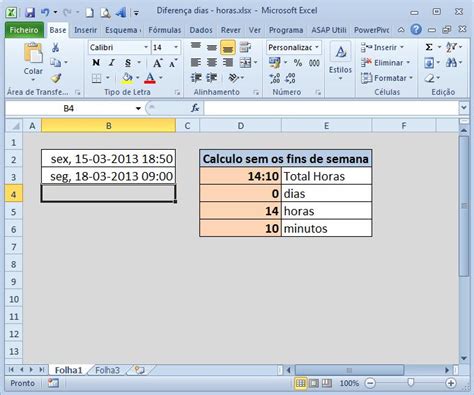The height and width of the screenshot is (395, 474).
Task: Open text orientation options
Action: pyautogui.click(x=233, y=78)
